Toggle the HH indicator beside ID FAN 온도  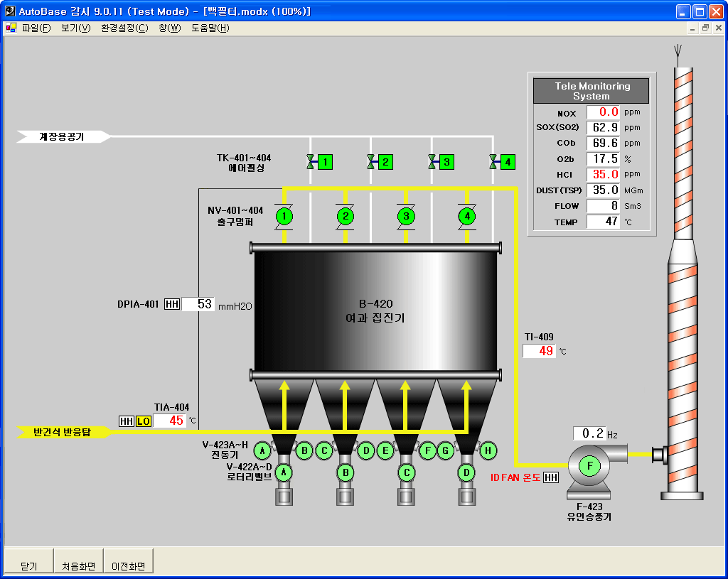pyautogui.click(x=551, y=478)
